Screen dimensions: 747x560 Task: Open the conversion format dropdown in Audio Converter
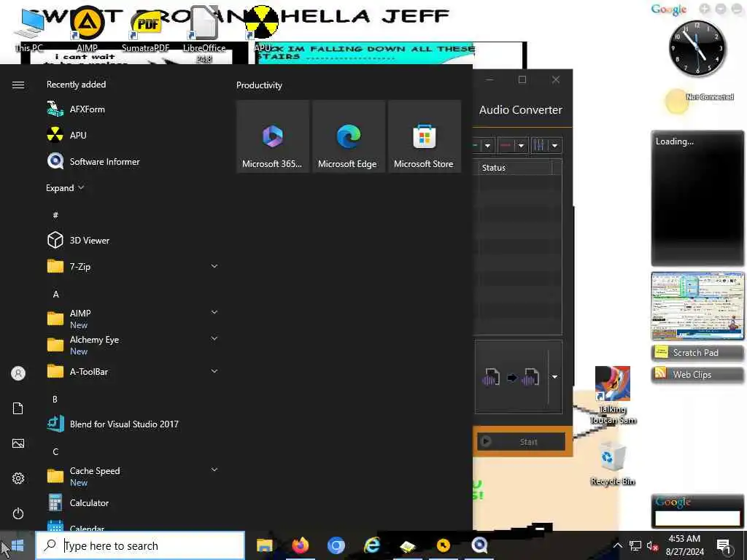[x=554, y=377]
